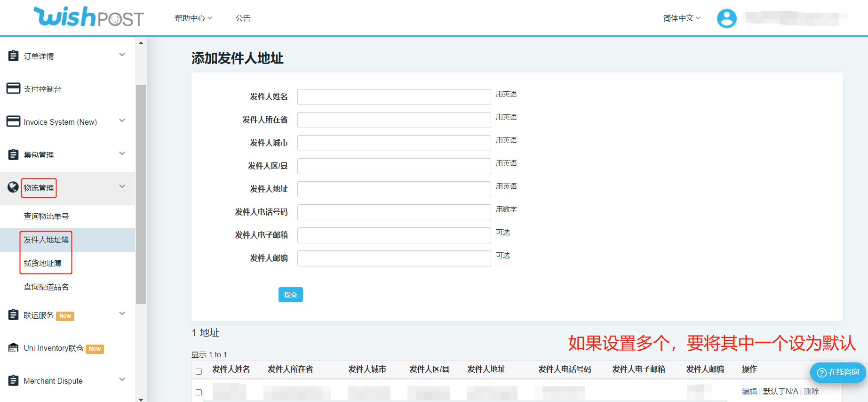
Task: Focus the 发件人姓名 input field
Action: (394, 97)
